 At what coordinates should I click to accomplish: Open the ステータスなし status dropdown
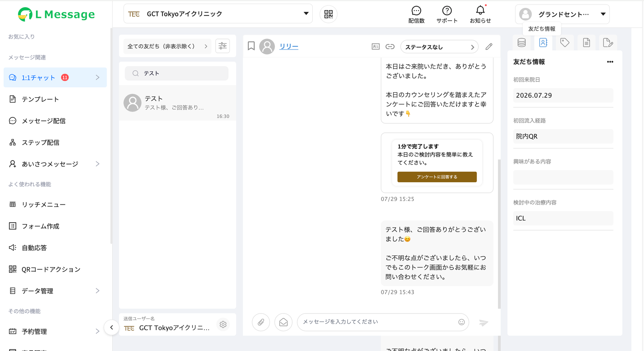click(439, 47)
